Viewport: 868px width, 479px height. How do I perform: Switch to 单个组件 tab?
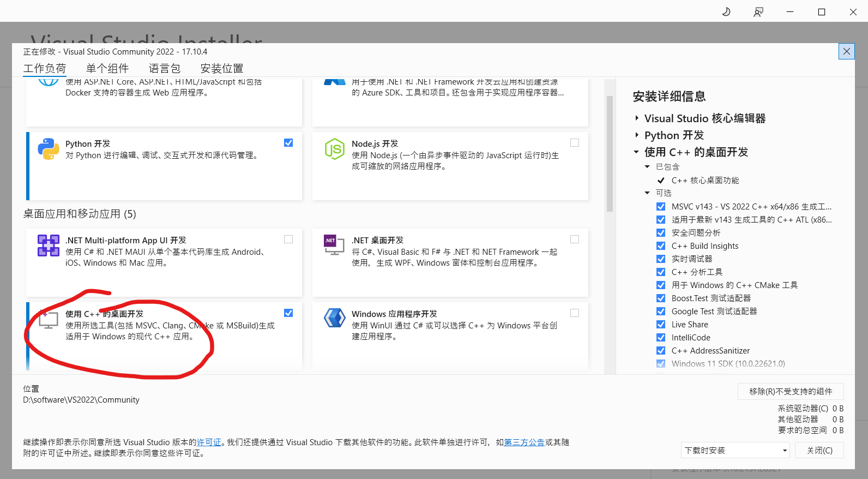[x=107, y=69]
